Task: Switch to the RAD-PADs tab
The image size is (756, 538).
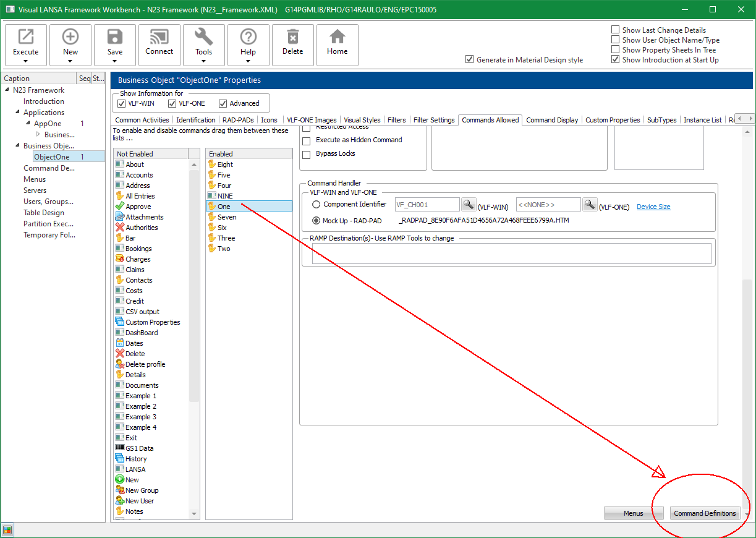Action: [238, 120]
